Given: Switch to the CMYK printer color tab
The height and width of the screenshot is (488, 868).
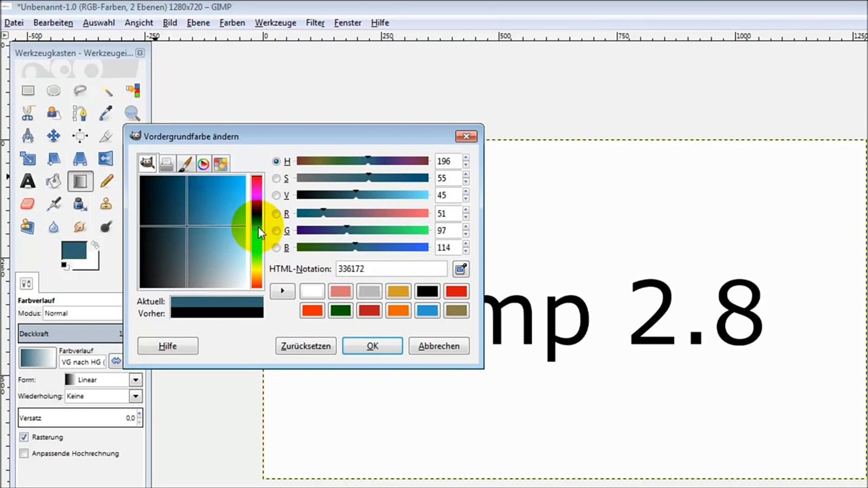Looking at the screenshot, I should (x=166, y=164).
